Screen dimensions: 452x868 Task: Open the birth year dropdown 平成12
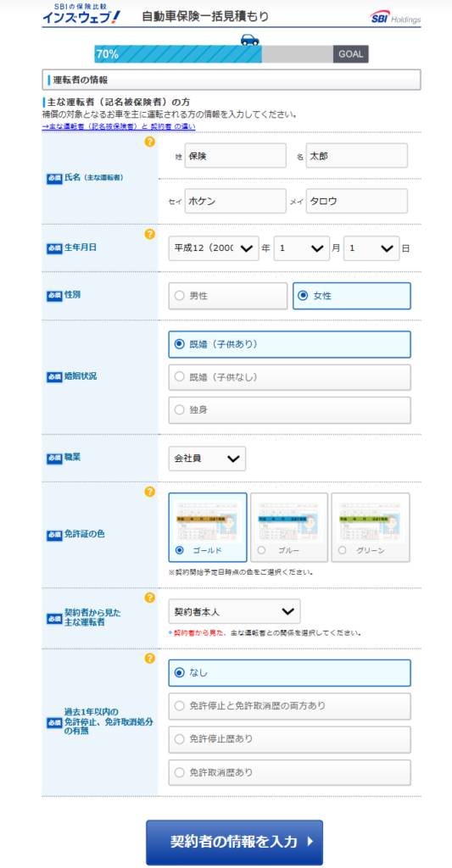tap(214, 248)
